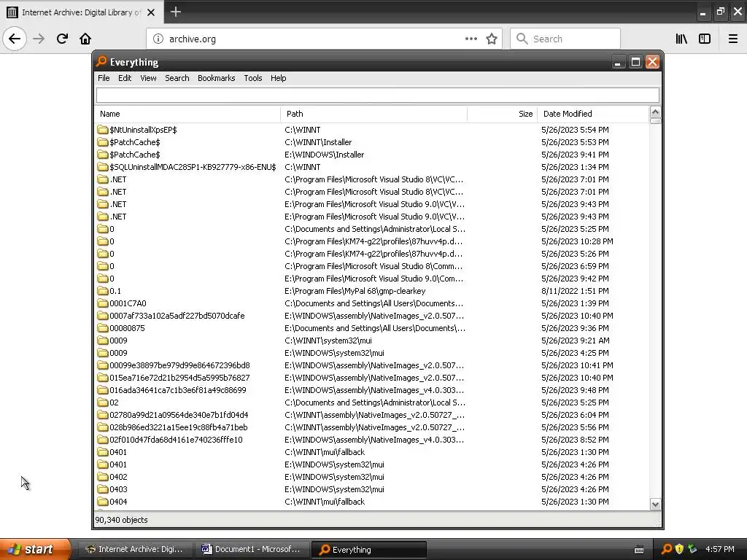Image resolution: width=747 pixels, height=560 pixels.
Task: Open a new browser tab
Action: coord(175,12)
